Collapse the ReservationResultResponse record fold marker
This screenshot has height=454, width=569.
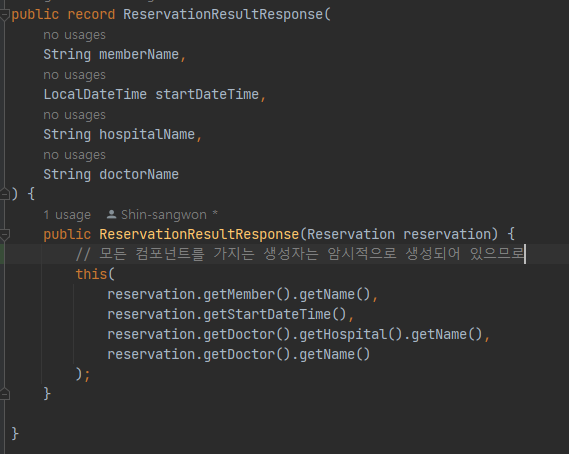pos(4,15)
